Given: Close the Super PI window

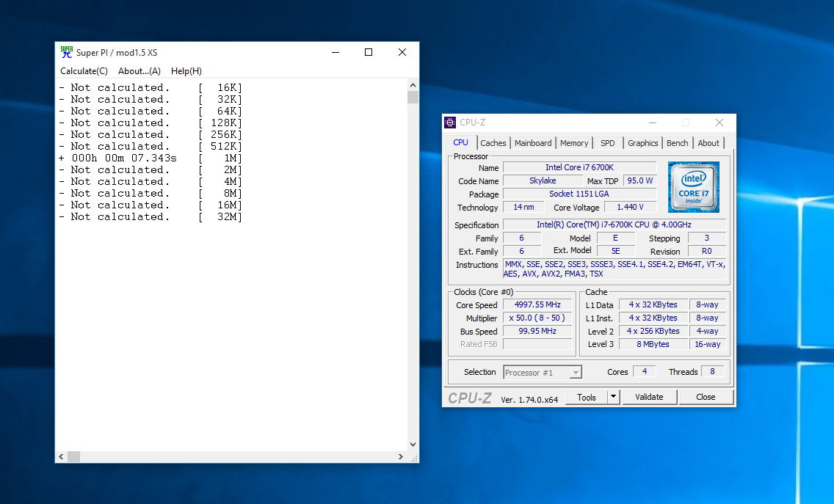Looking at the screenshot, I should 402,52.
